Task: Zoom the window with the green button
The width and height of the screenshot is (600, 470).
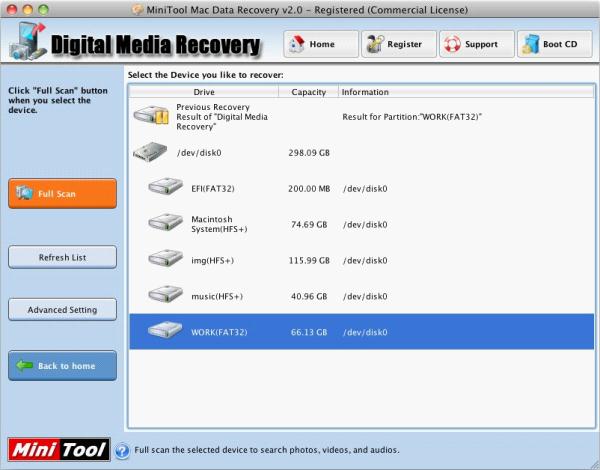Action: 43,9
